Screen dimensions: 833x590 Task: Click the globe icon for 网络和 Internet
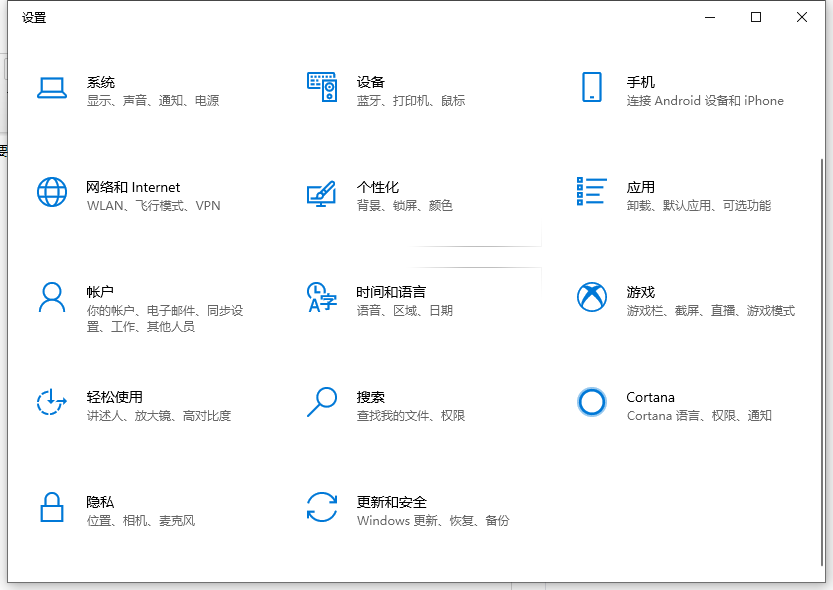[x=51, y=192]
